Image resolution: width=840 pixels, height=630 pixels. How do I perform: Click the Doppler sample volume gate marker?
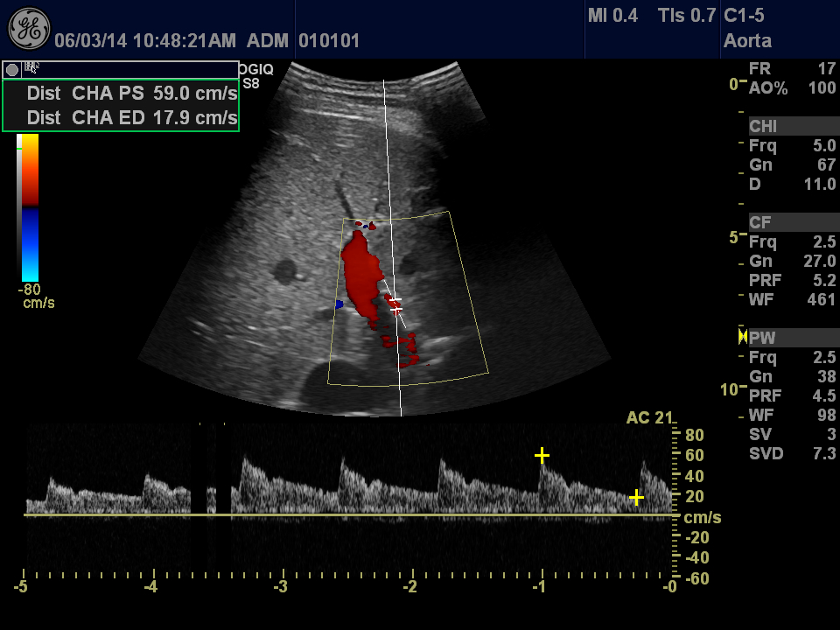pos(395,306)
